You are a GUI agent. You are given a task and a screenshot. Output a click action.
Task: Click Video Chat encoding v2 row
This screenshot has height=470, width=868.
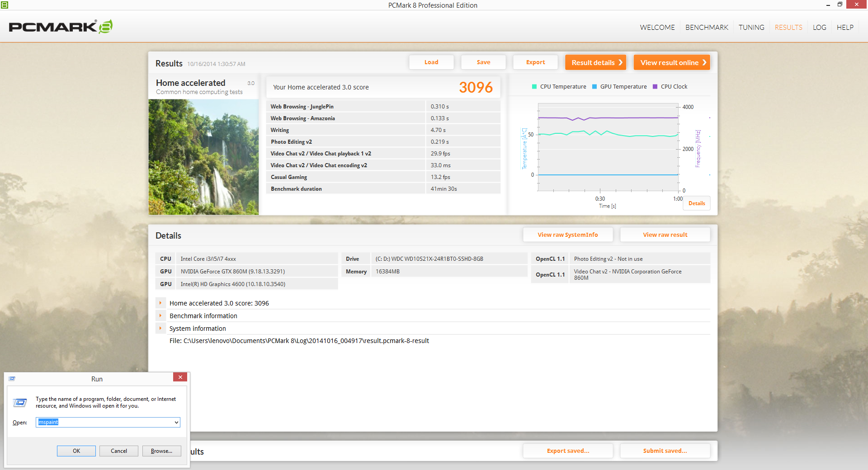pyautogui.click(x=383, y=165)
